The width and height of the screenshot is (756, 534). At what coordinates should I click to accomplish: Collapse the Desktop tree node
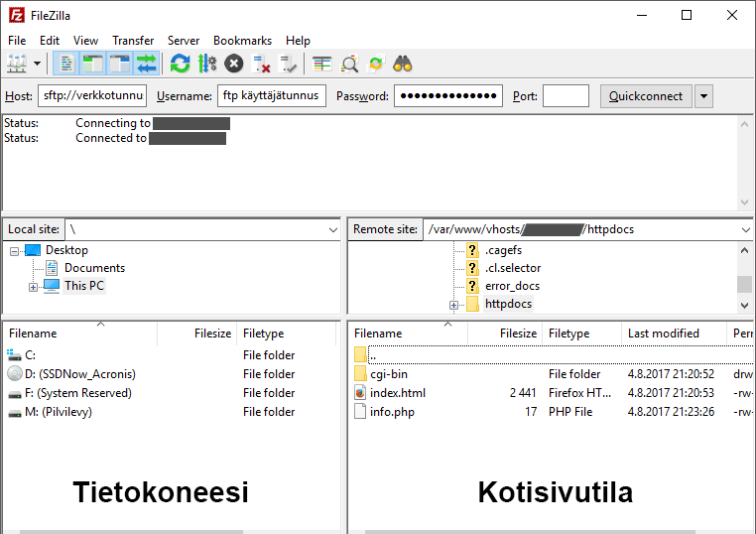[15, 251]
